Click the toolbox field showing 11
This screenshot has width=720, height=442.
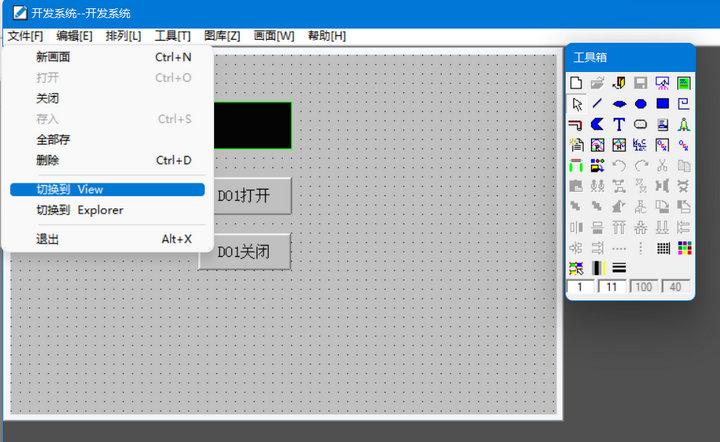click(612, 287)
